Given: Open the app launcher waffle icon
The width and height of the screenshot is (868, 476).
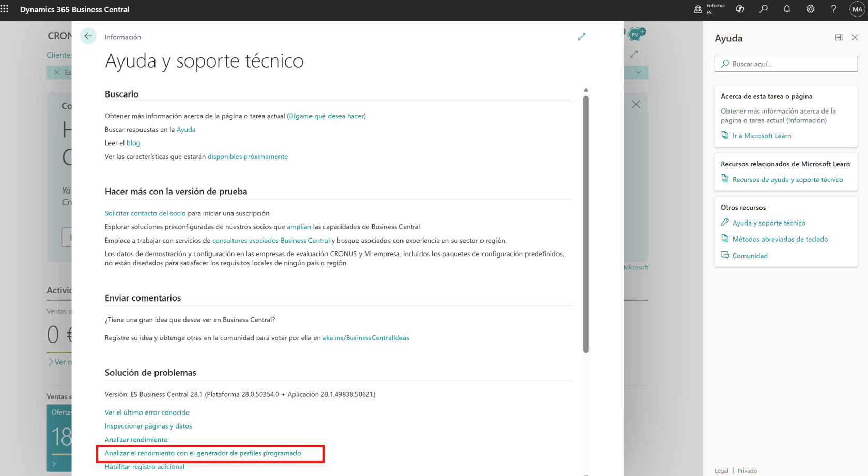Looking at the screenshot, I should [5, 9].
